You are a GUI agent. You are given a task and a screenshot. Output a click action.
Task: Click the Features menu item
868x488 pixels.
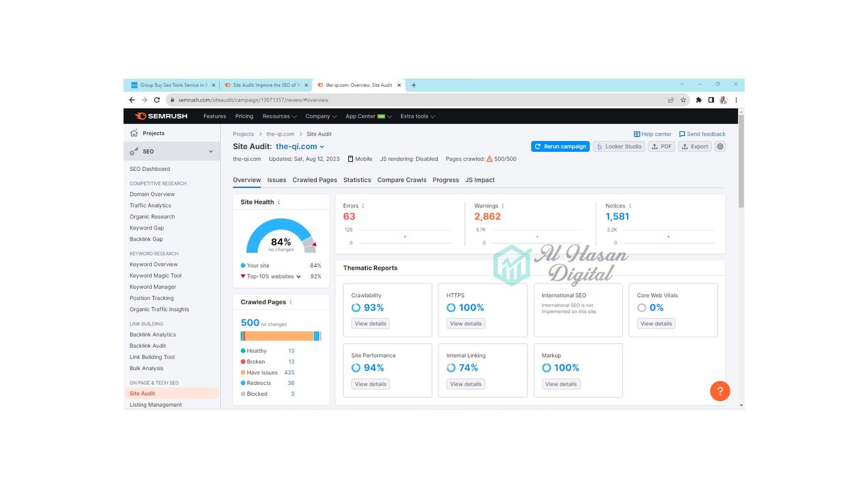215,116
